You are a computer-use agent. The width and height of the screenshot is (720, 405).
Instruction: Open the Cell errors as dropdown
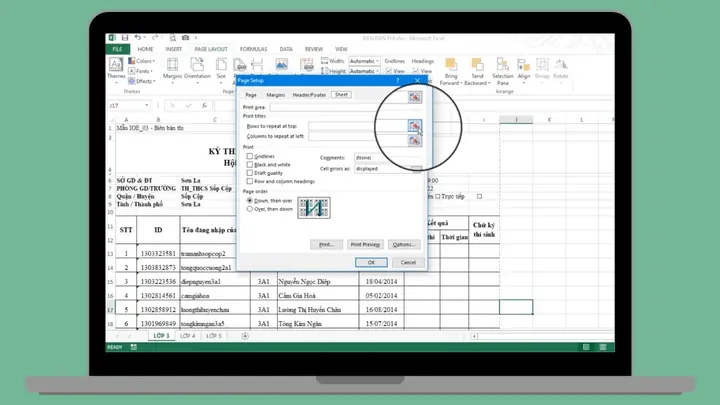pyautogui.click(x=388, y=169)
